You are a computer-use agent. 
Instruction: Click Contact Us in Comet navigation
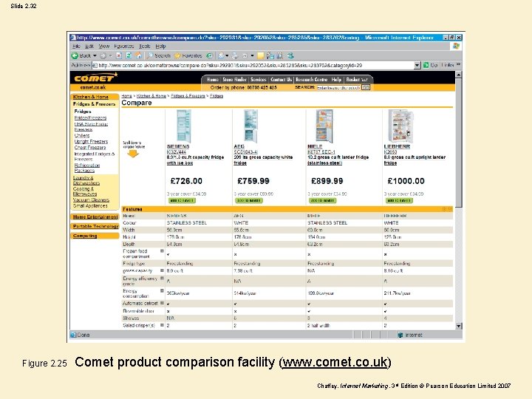pos(281,79)
